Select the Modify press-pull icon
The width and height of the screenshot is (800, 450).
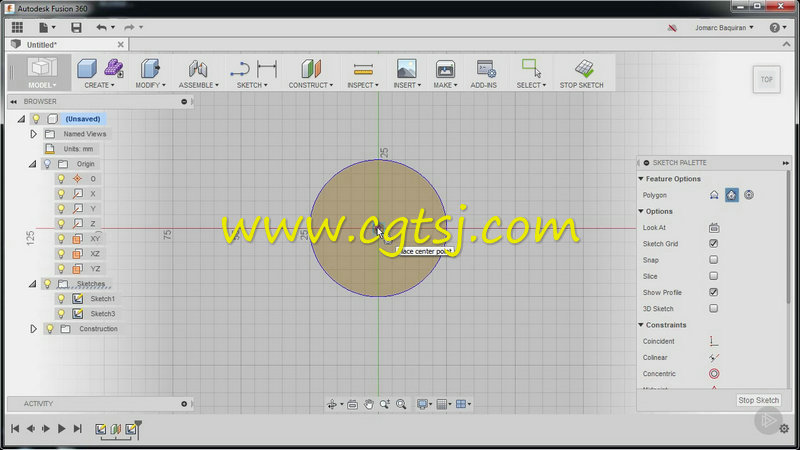click(x=150, y=68)
